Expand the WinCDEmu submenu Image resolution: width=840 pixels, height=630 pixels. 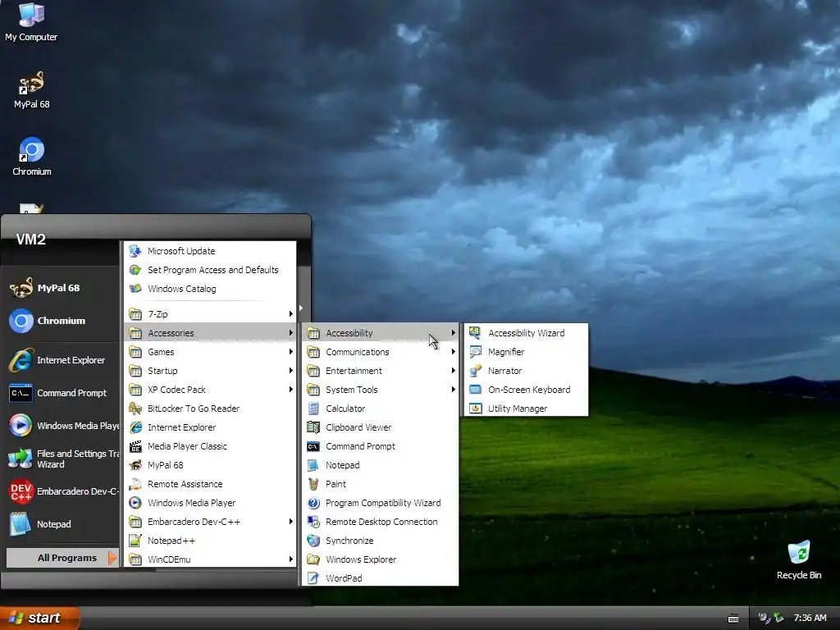pos(210,559)
